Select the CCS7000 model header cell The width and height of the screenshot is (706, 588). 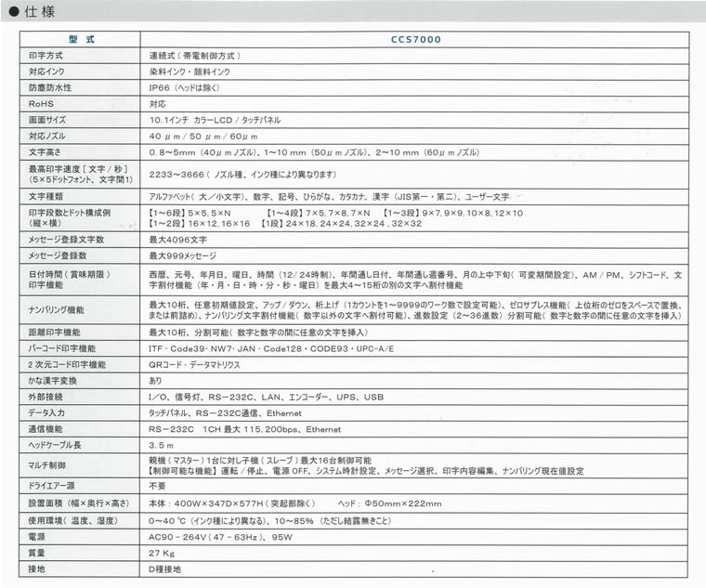pyautogui.click(x=415, y=39)
